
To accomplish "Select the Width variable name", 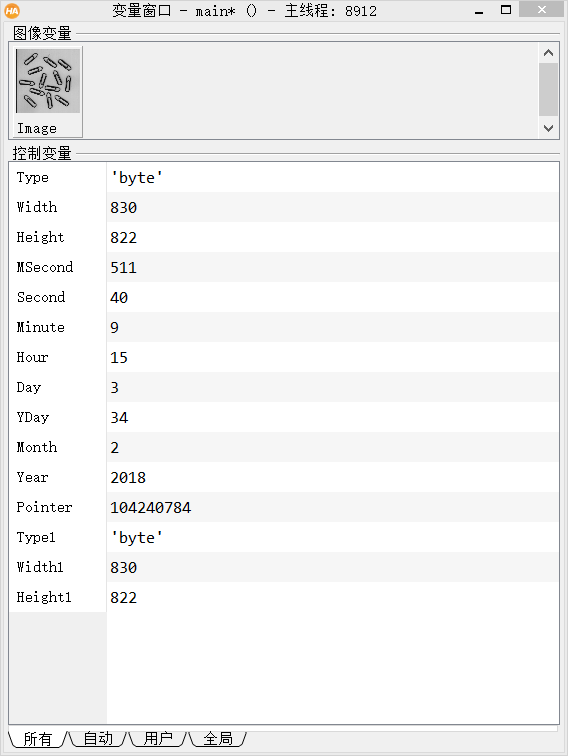I will tap(37, 207).
